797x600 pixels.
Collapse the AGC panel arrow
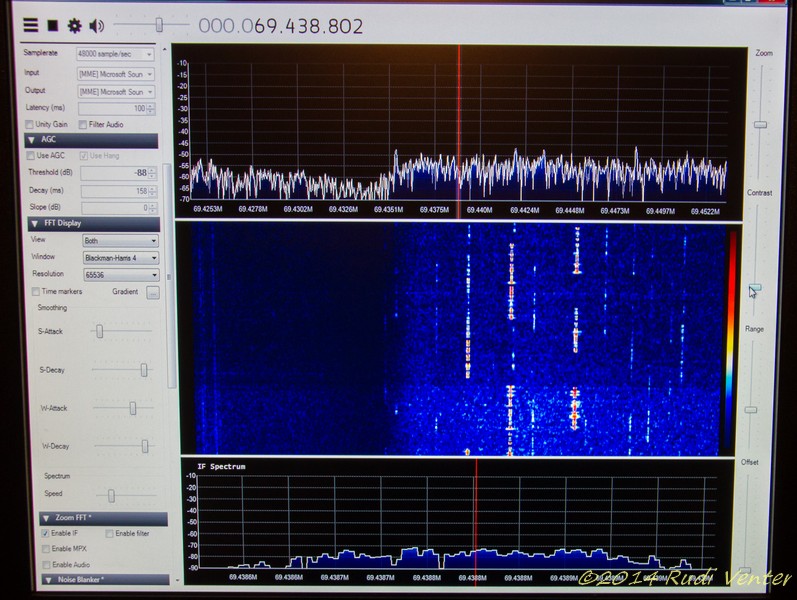tap(32, 140)
